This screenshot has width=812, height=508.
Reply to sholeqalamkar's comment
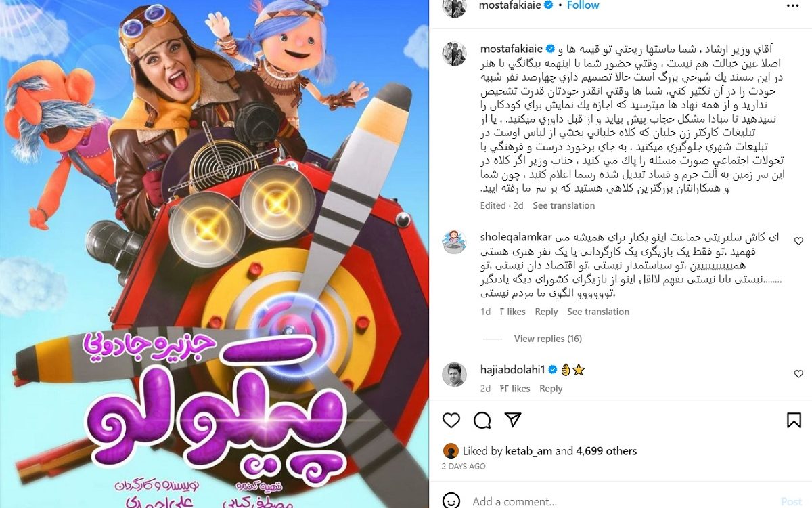[546, 312]
